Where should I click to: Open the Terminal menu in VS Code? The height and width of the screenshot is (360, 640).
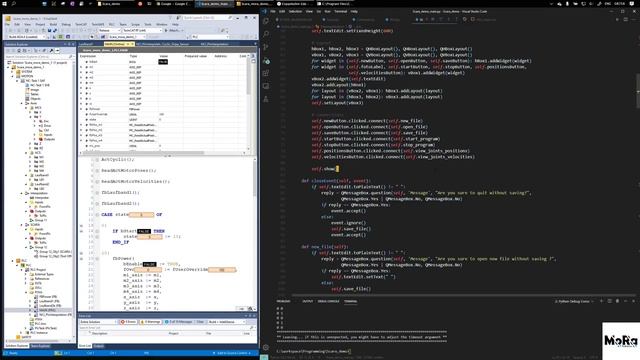[x=340, y=11]
